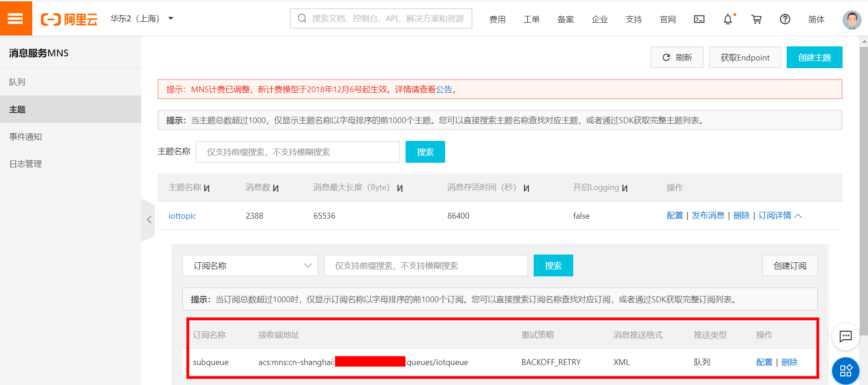This screenshot has width=868, height=385.
Task: Click 删除 for iottopic
Action: (x=741, y=215)
